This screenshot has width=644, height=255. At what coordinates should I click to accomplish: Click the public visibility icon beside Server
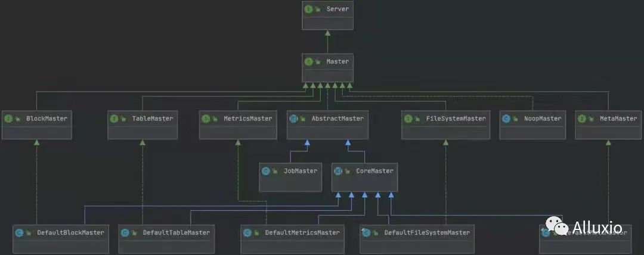point(318,9)
